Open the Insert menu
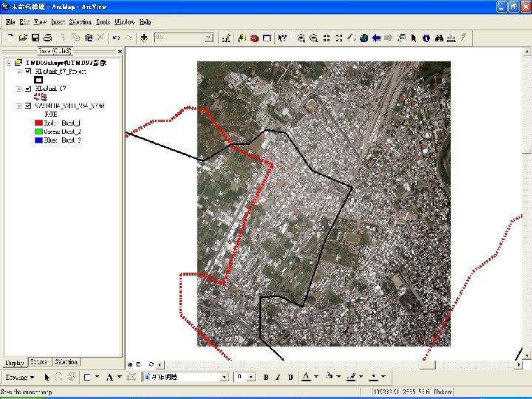The height and width of the screenshot is (399, 532). [58, 22]
